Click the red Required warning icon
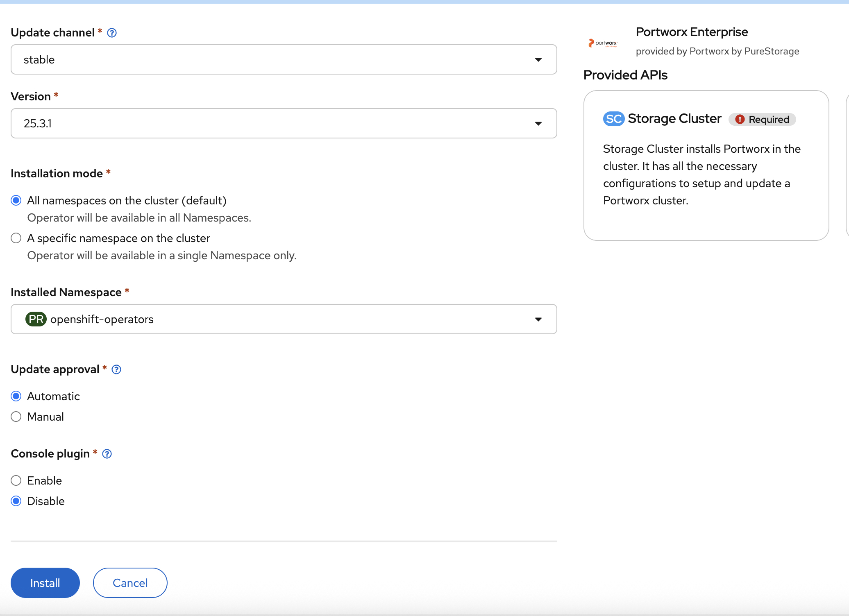Image resolution: width=849 pixels, height=616 pixels. click(740, 119)
